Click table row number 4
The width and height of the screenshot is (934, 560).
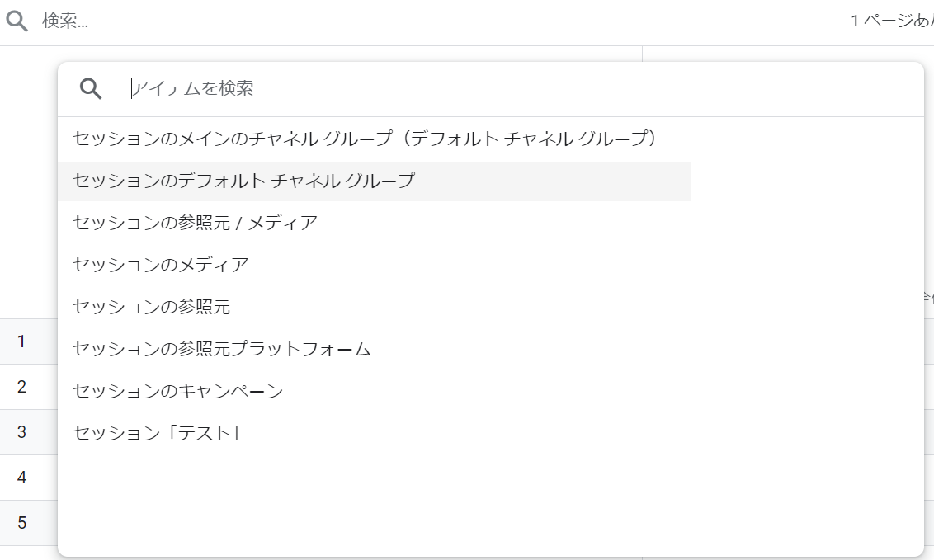pyautogui.click(x=22, y=477)
